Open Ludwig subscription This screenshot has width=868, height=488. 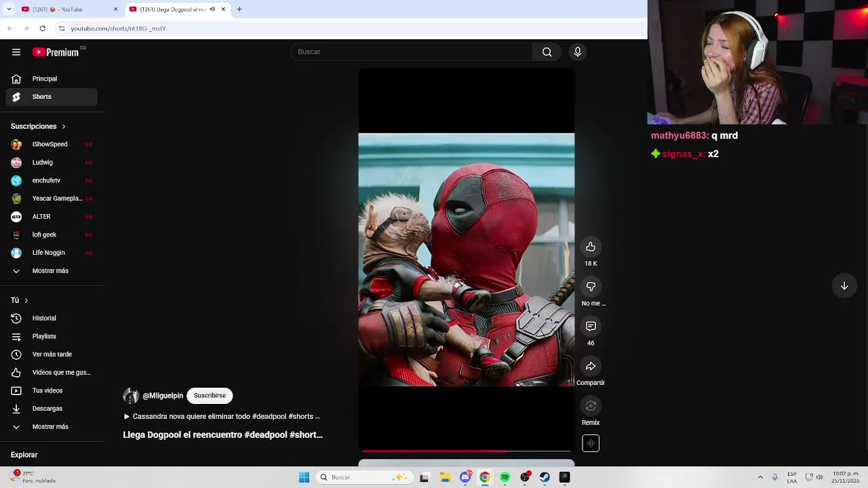pyautogui.click(x=52, y=163)
